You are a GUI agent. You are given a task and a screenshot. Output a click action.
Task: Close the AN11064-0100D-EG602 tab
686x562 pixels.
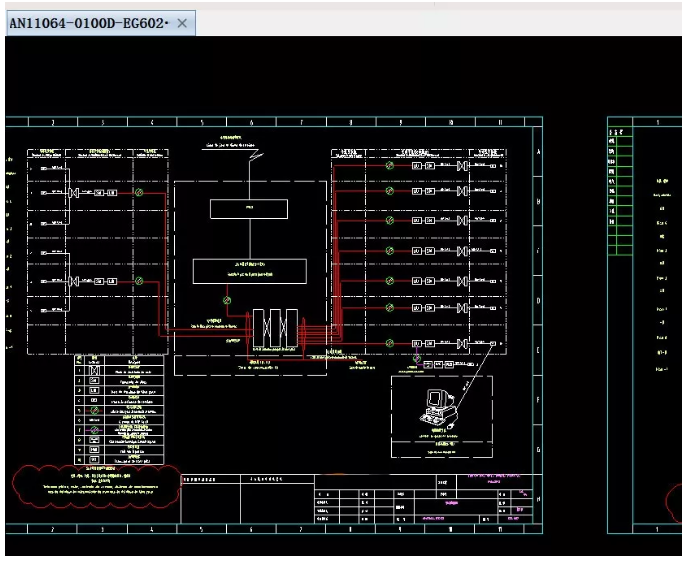click(x=182, y=24)
